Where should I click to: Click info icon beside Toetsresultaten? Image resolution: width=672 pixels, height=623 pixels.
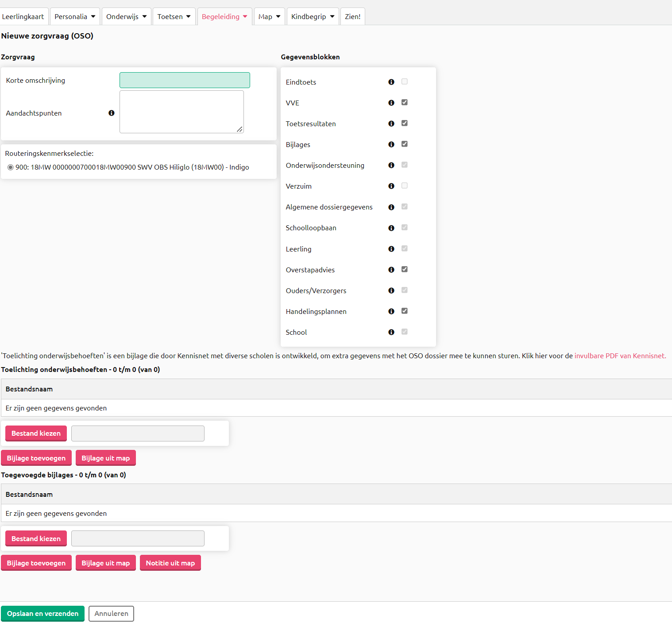[x=391, y=124]
